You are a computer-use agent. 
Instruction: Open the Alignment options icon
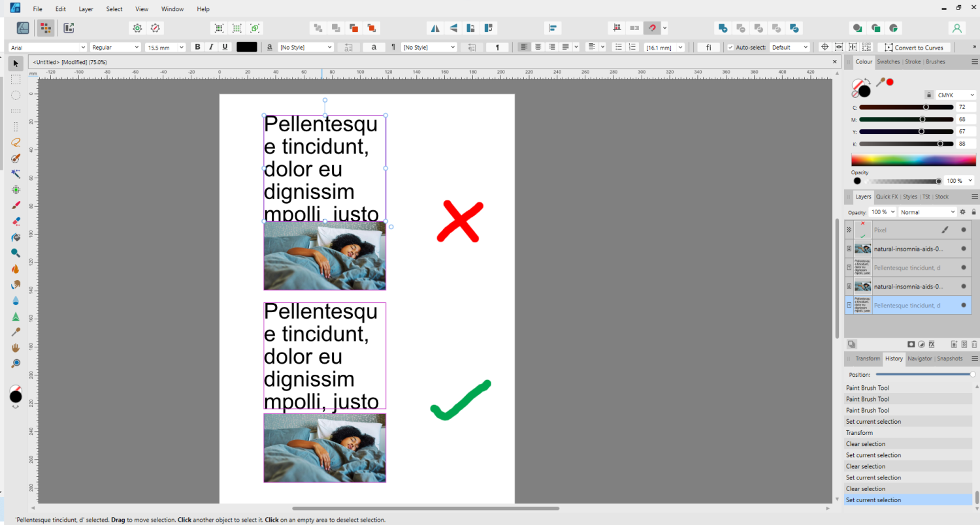point(553,28)
